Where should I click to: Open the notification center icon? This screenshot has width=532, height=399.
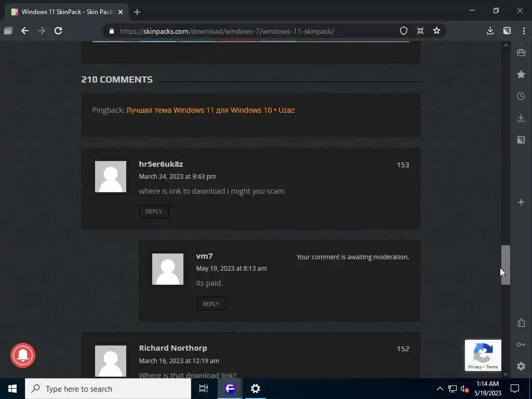[x=515, y=389]
